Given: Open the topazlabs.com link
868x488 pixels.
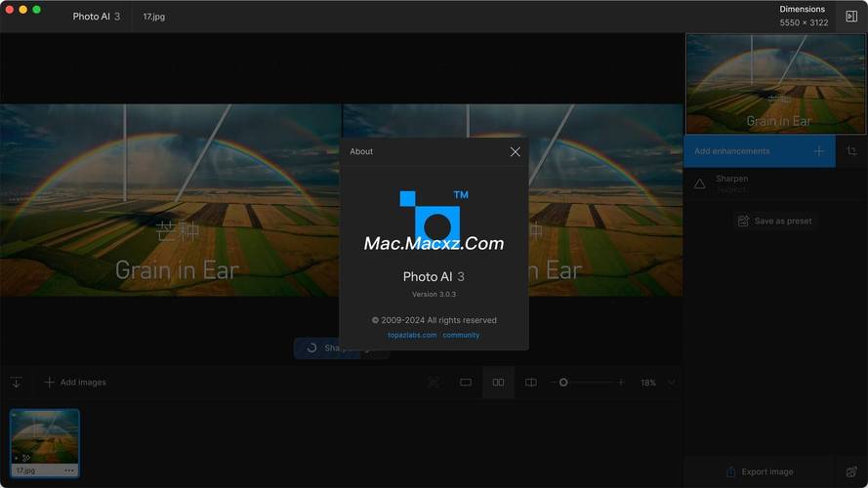Looking at the screenshot, I should [x=412, y=335].
